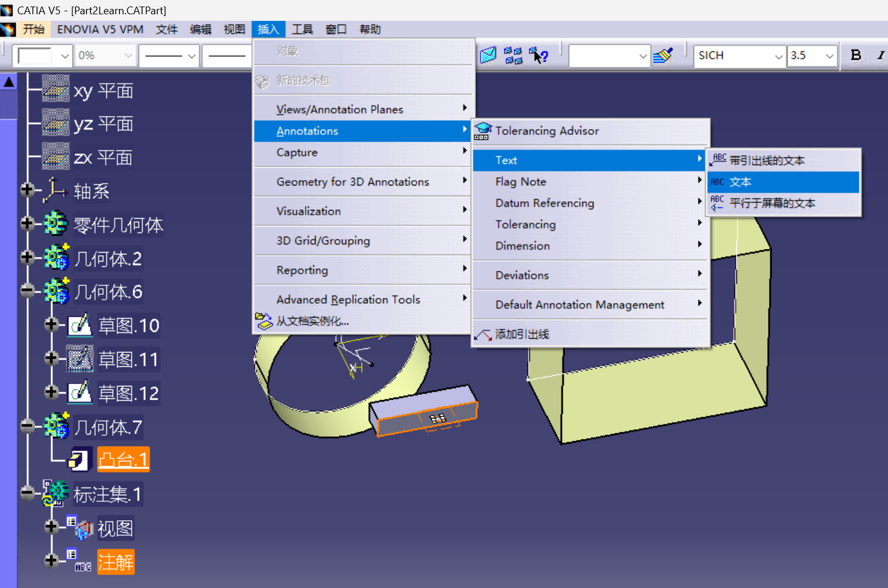Click the 草图.11 sketch icon

click(80, 359)
